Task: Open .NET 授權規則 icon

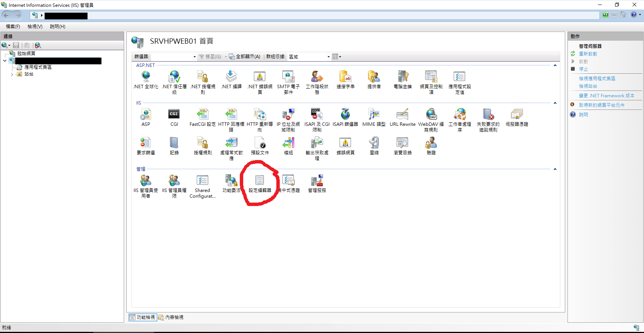Action: (203, 82)
